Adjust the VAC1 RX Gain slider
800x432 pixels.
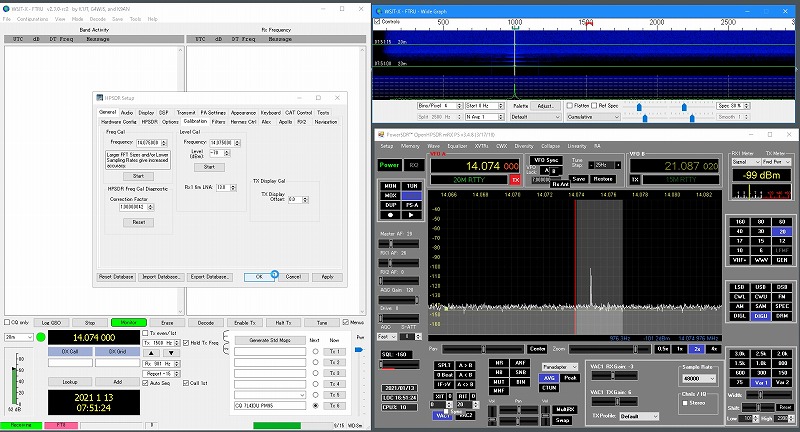[x=613, y=376]
